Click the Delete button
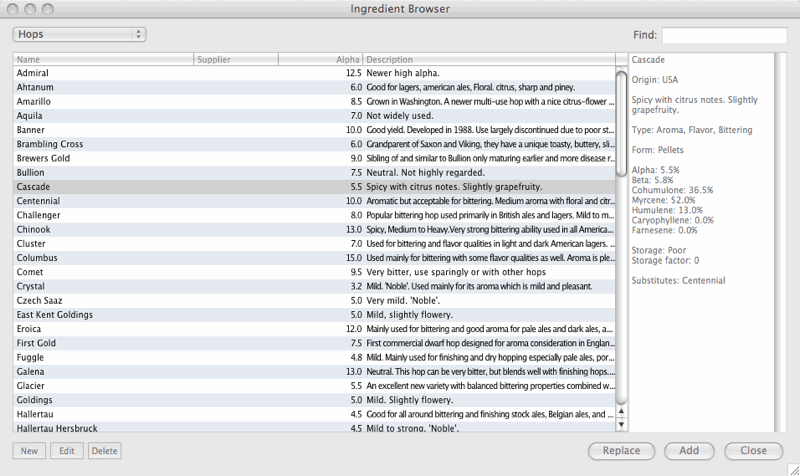Viewport: 800px width, 476px height. tap(105, 450)
